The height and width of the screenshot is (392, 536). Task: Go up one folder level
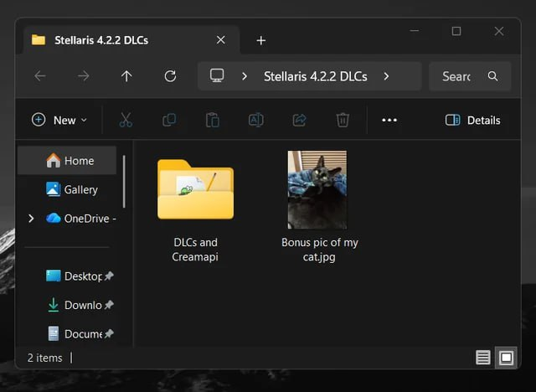pyautogui.click(x=126, y=76)
